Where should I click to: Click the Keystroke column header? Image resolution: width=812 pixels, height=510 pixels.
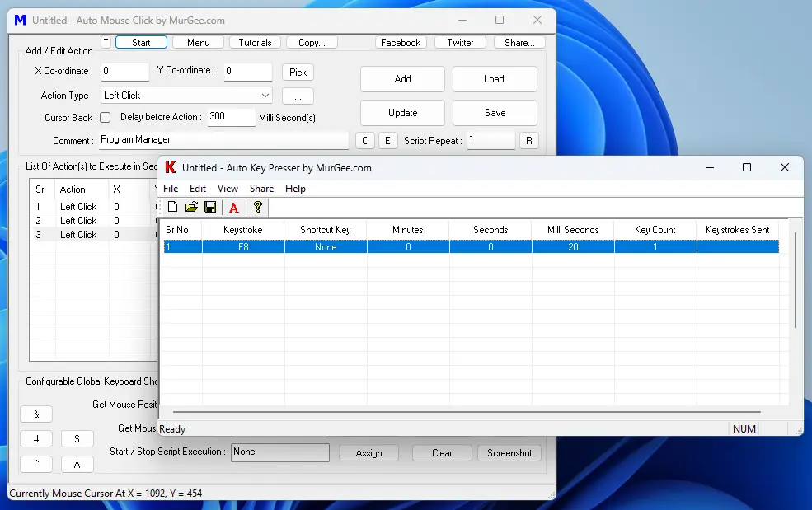coord(243,229)
